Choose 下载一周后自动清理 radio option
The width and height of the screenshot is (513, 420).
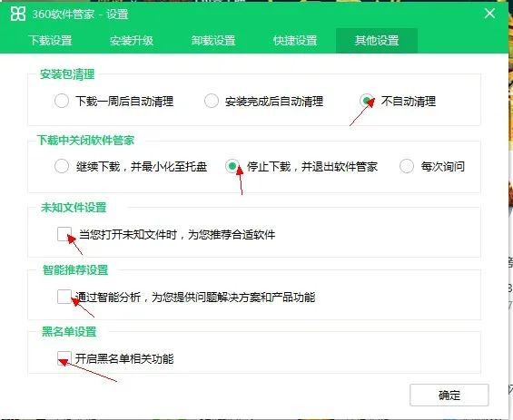pos(62,101)
